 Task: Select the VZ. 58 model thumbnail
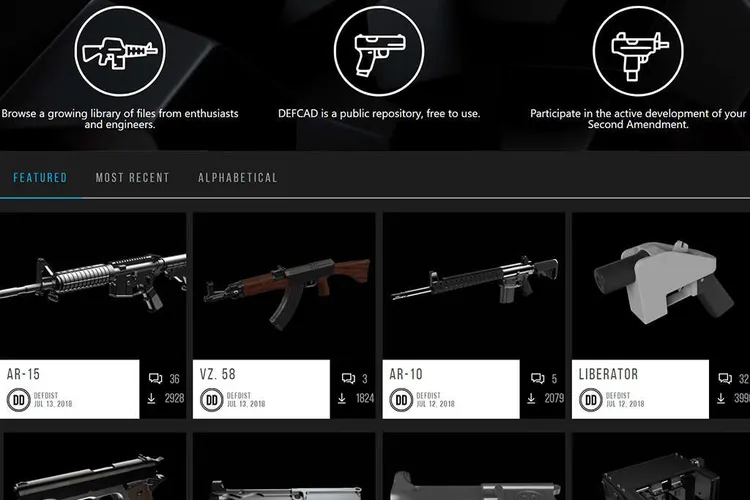[x=284, y=286]
